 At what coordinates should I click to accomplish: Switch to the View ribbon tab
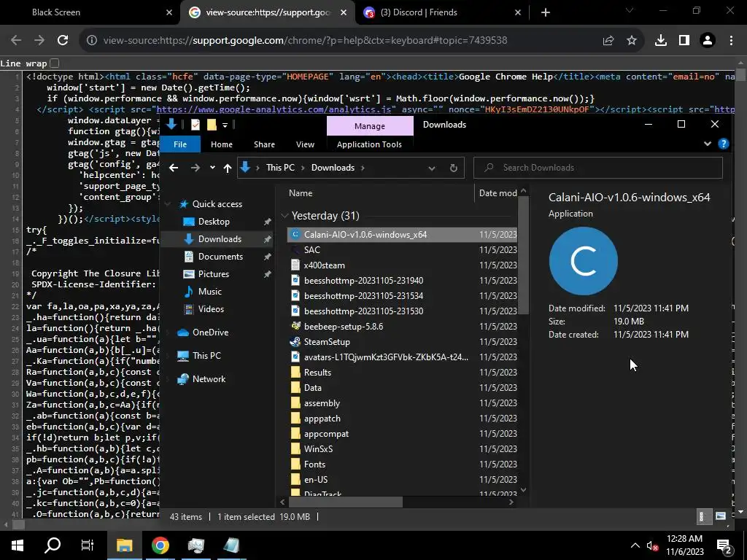point(305,144)
